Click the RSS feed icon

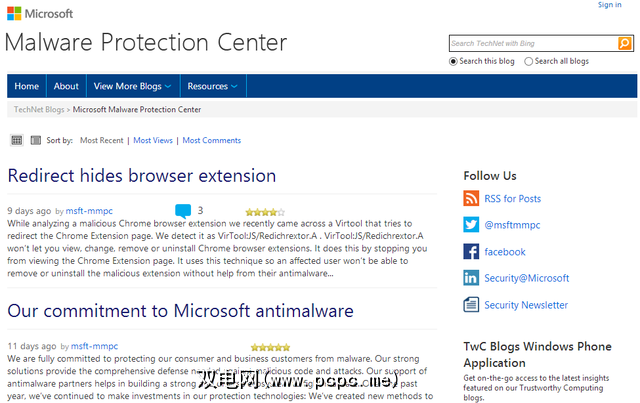tap(472, 198)
